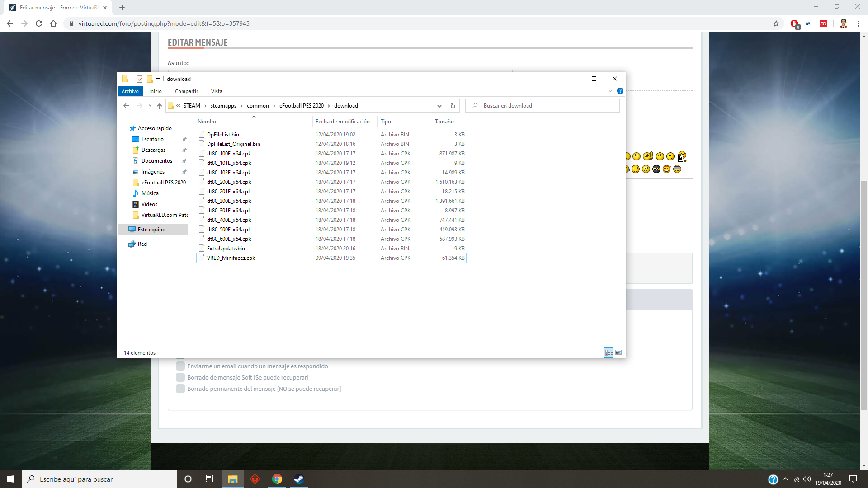The width and height of the screenshot is (868, 488).
Task: Expand the address bar history dropdown
Action: 439,106
